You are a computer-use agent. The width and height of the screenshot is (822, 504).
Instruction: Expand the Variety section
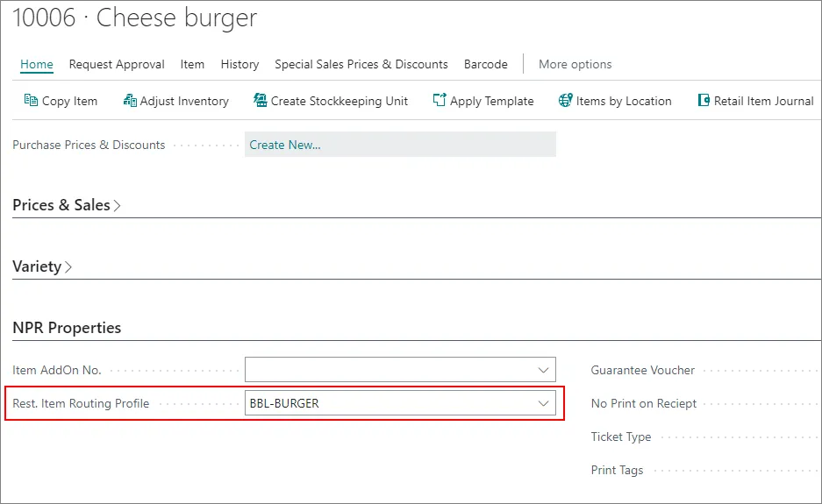42,266
